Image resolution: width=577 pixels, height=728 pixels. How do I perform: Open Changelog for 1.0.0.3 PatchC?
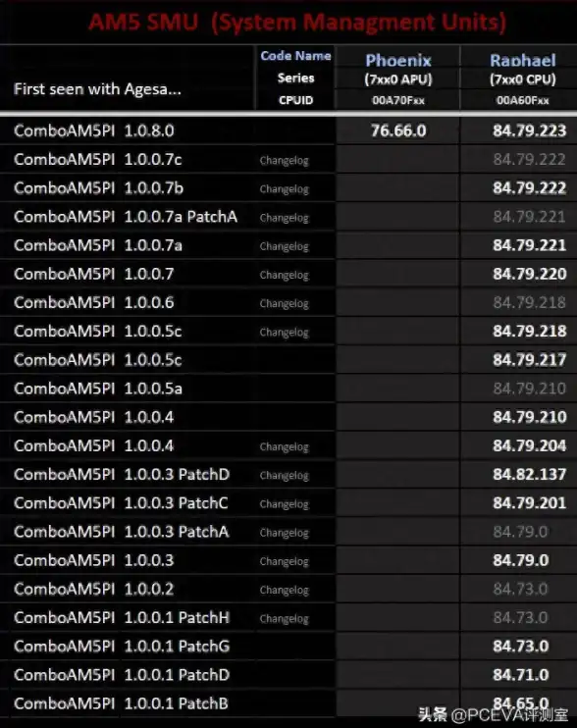point(285,504)
